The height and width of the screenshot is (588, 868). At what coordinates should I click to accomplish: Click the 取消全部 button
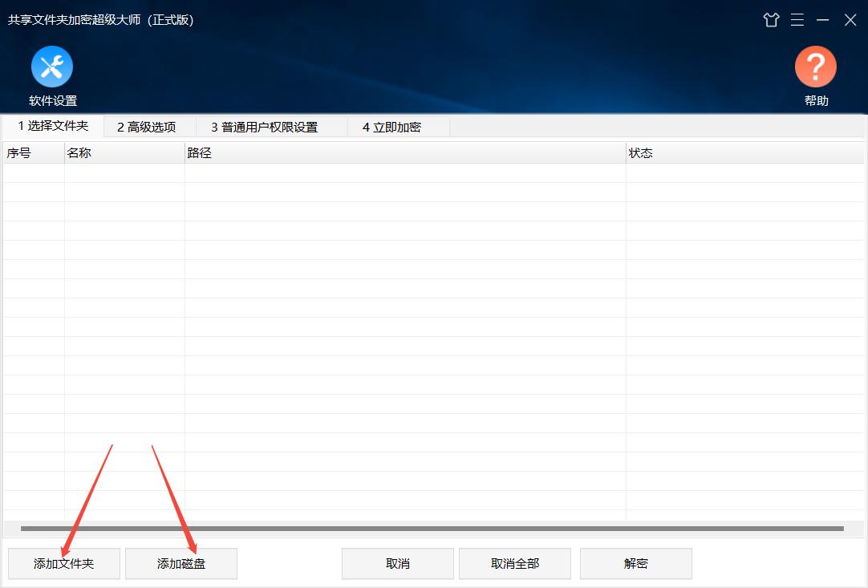tap(515, 564)
